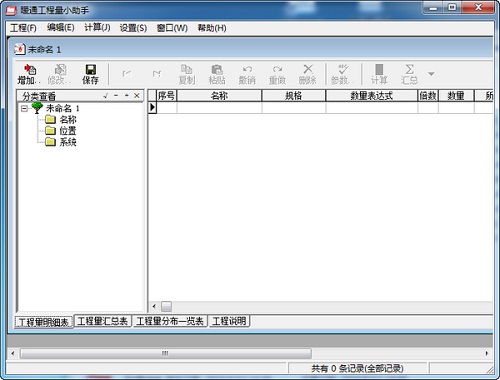Click the bottom horizontal scrollbar thumb
Image resolution: width=500 pixels, height=380 pixels.
(x=166, y=353)
